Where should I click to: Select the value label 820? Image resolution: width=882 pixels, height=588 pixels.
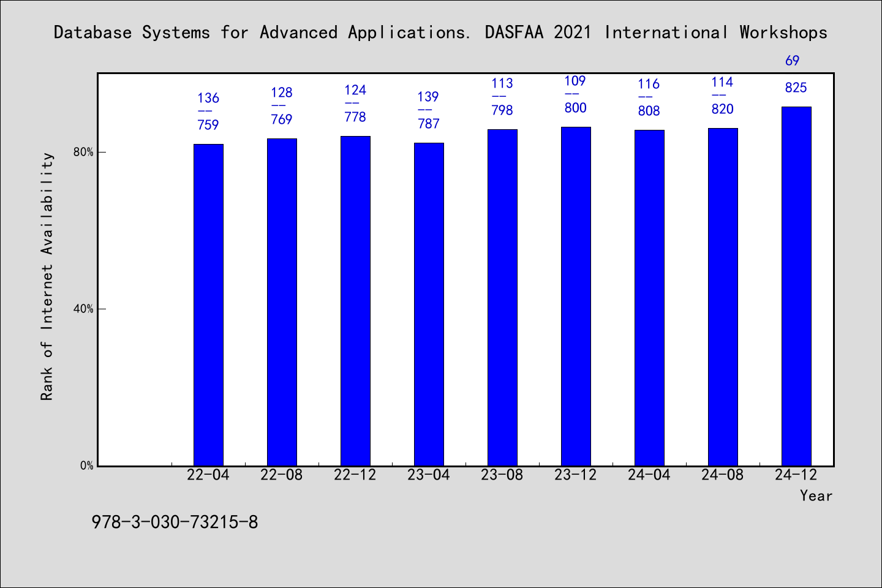pos(723,109)
